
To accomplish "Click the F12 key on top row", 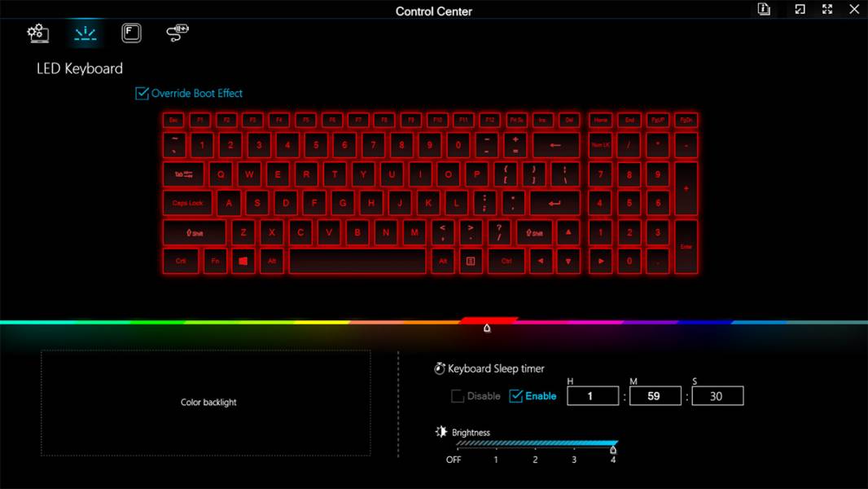I will (x=490, y=120).
